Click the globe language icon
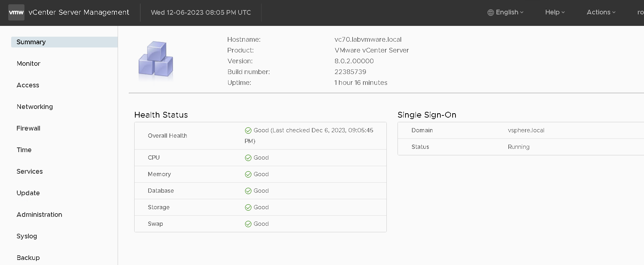The image size is (644, 265). tap(490, 13)
